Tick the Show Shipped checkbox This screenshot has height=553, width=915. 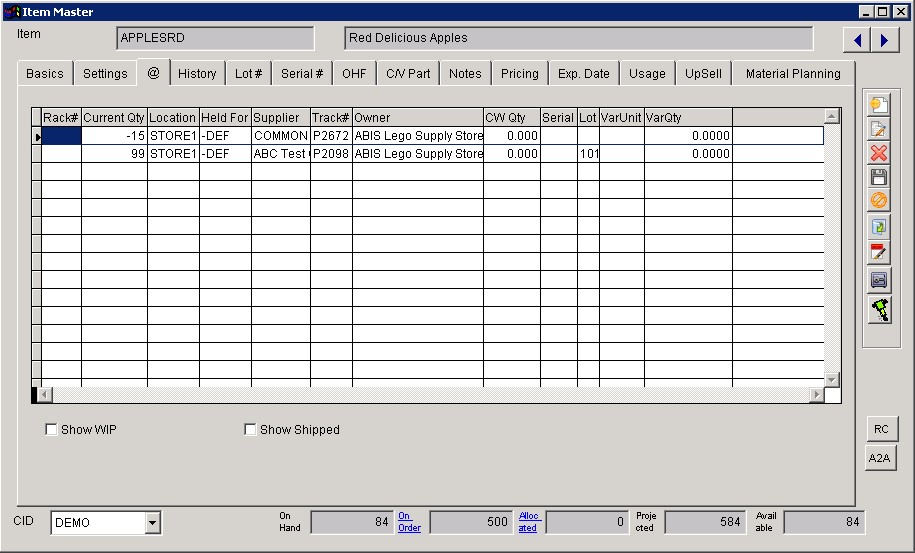[251, 430]
